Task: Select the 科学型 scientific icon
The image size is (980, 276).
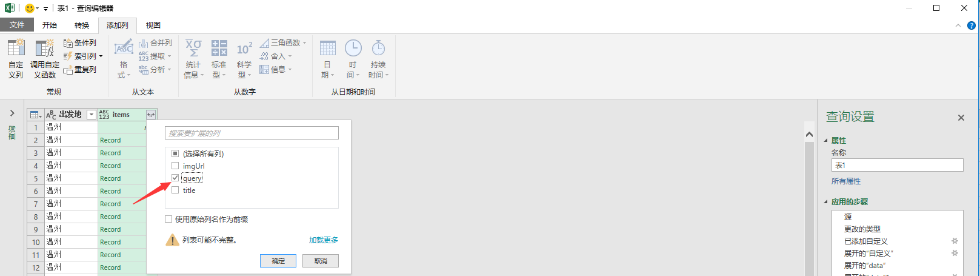Action: point(244,49)
